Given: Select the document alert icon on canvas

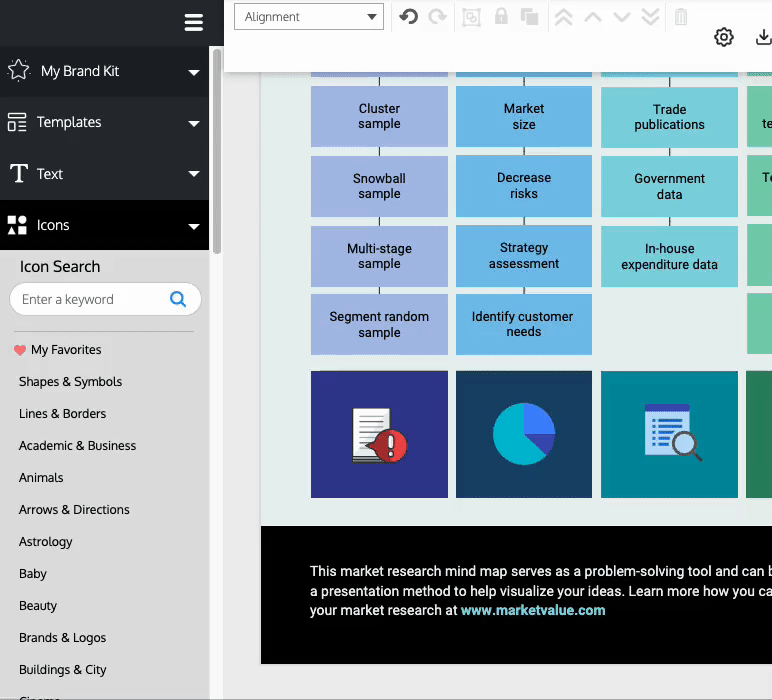Looking at the screenshot, I should pyautogui.click(x=379, y=435).
